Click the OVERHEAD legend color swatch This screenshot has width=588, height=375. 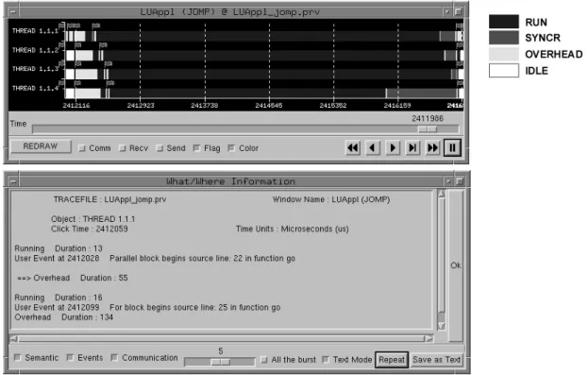coord(504,54)
